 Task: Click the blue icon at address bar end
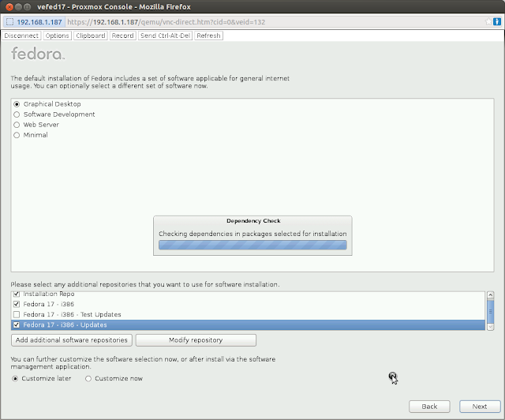(x=497, y=21)
